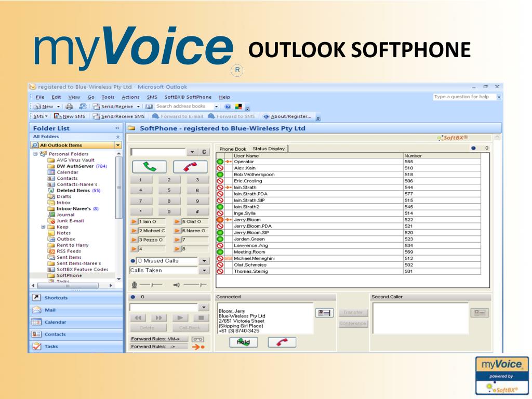Click keypad digit 5
The width and height of the screenshot is (532, 399).
click(x=169, y=191)
